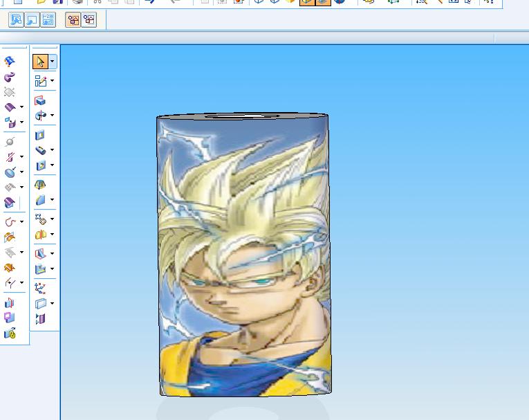Image resolution: width=529 pixels, height=420 pixels.
Task: Toggle the unhighlighted selection mode button
Action: click(89, 20)
